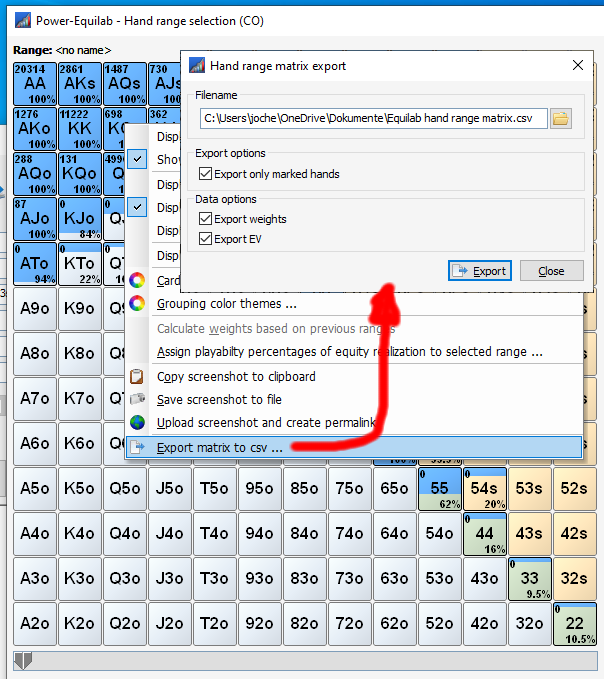Image resolution: width=604 pixels, height=679 pixels.
Task: Select the T5o hand cell
Action: click(x=215, y=489)
